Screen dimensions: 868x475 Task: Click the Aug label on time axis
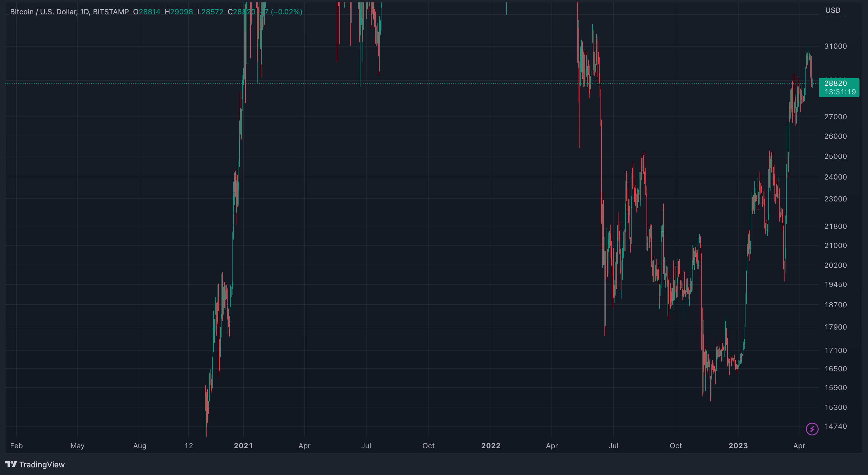(x=140, y=446)
